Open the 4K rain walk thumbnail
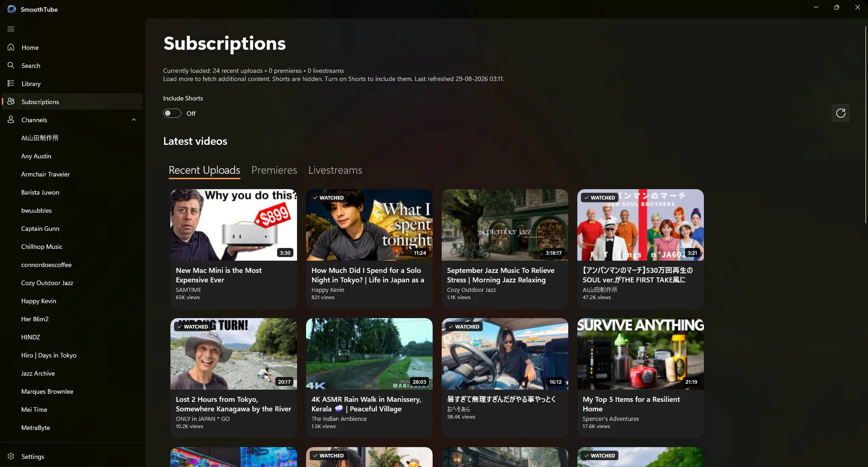This screenshot has width=868, height=467. [x=369, y=354]
